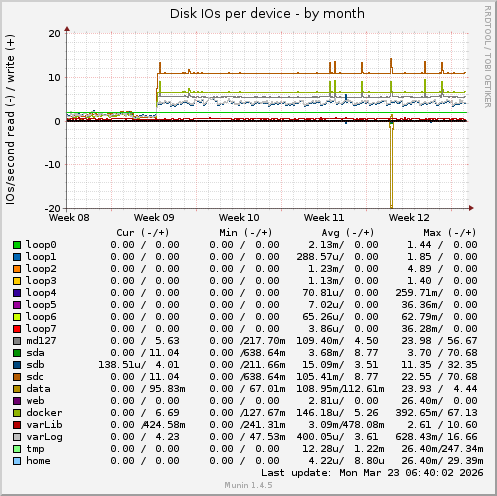Click the tmp light green legend swatch
Screen dimensions: 497x496
pos(17,449)
